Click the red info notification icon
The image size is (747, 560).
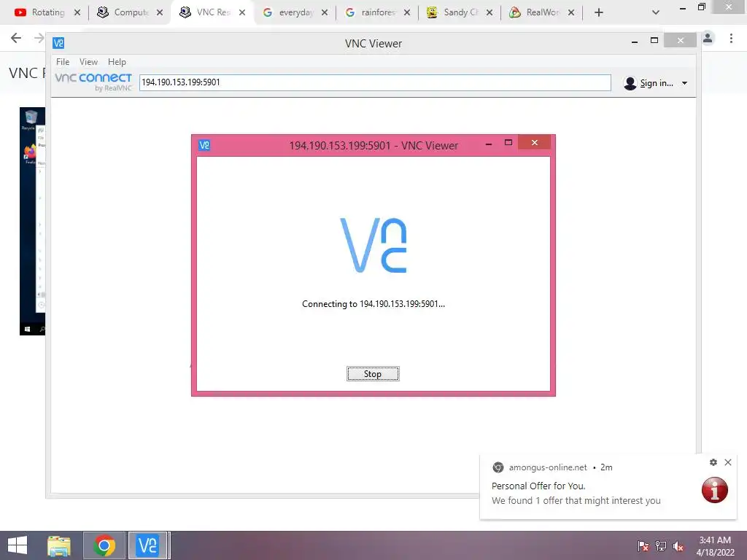coord(715,490)
